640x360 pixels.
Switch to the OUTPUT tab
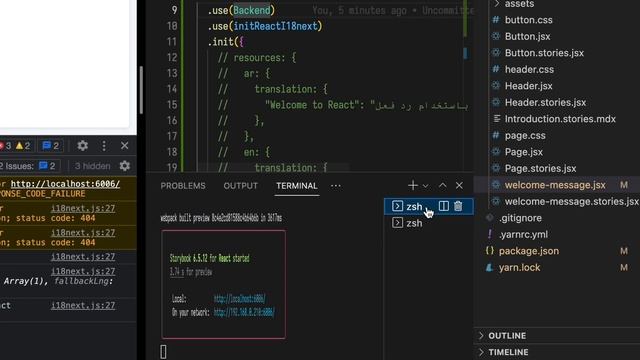(x=240, y=186)
